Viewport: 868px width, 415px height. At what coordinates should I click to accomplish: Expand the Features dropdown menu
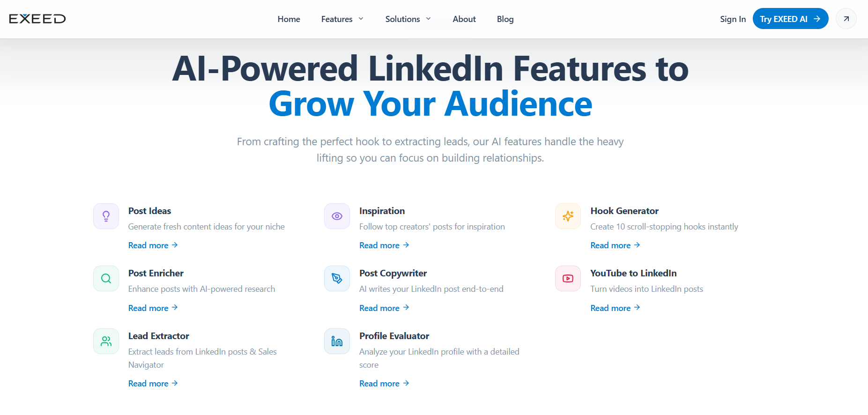342,19
